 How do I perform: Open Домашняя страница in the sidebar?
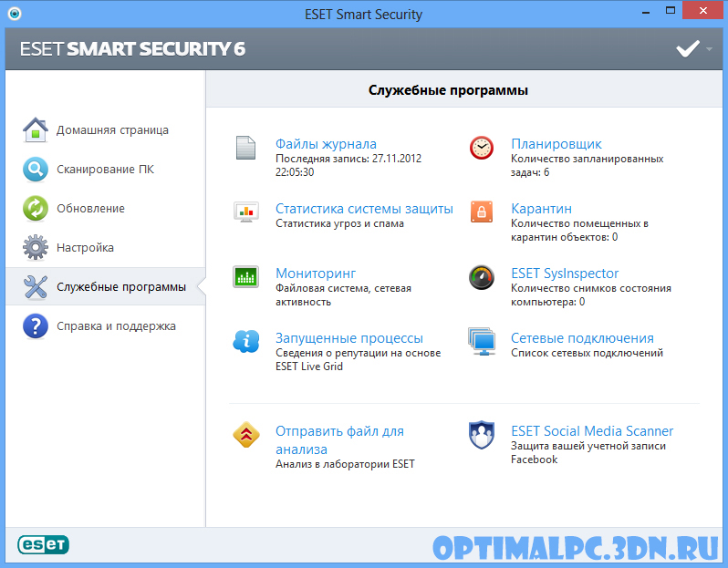(x=111, y=130)
